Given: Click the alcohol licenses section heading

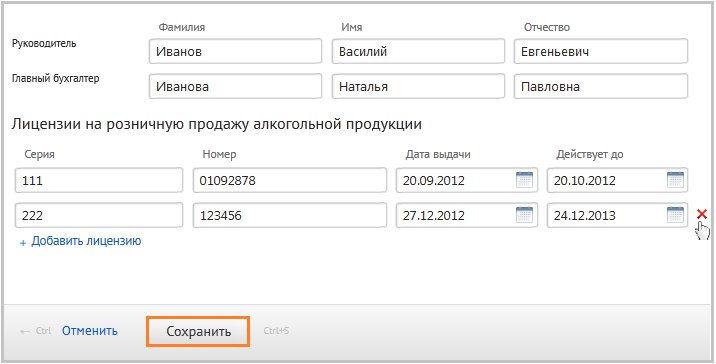Looking at the screenshot, I should (216, 124).
